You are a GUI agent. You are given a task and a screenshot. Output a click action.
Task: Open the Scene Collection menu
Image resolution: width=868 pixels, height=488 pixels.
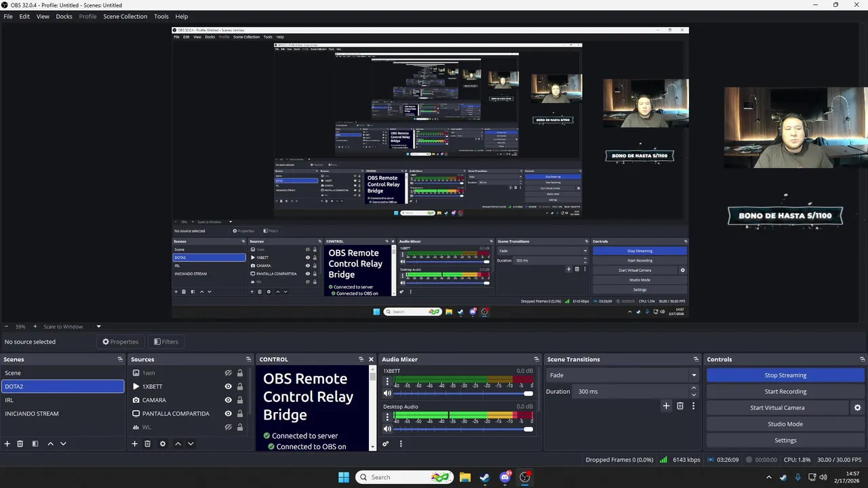pos(125,16)
